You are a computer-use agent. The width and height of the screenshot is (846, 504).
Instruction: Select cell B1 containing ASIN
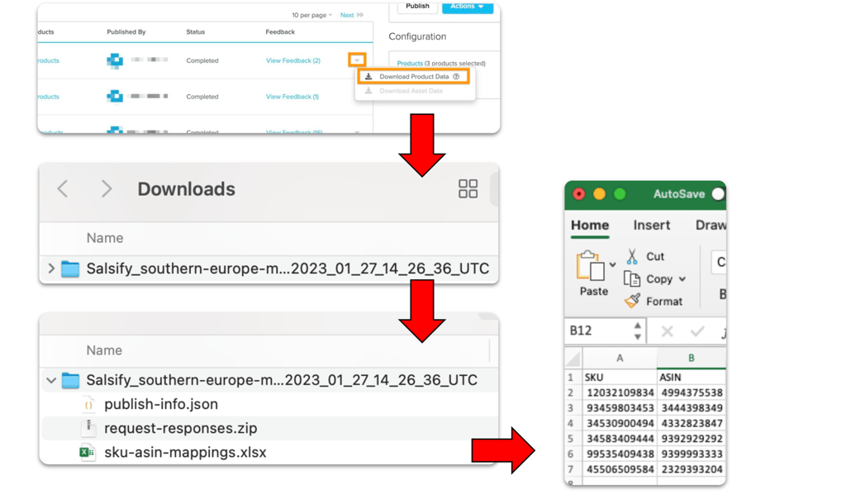click(x=692, y=377)
